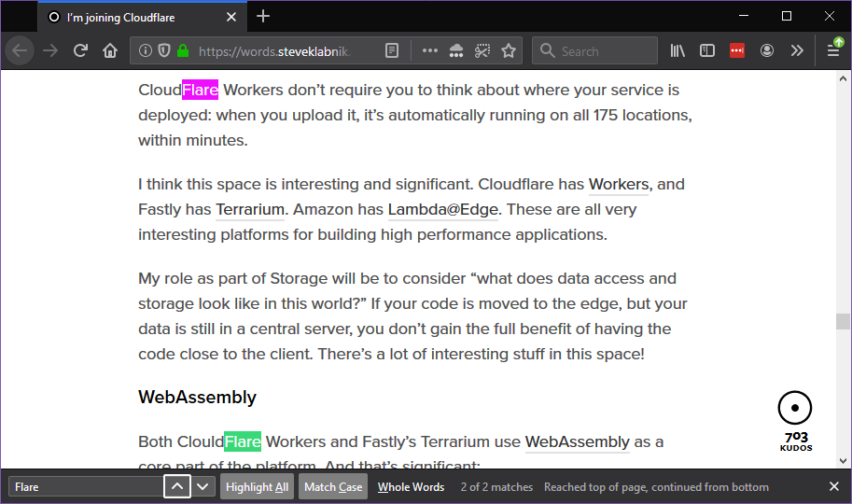852x504 pixels.
Task: Expand more toolbar tools chevrons
Action: 797,51
